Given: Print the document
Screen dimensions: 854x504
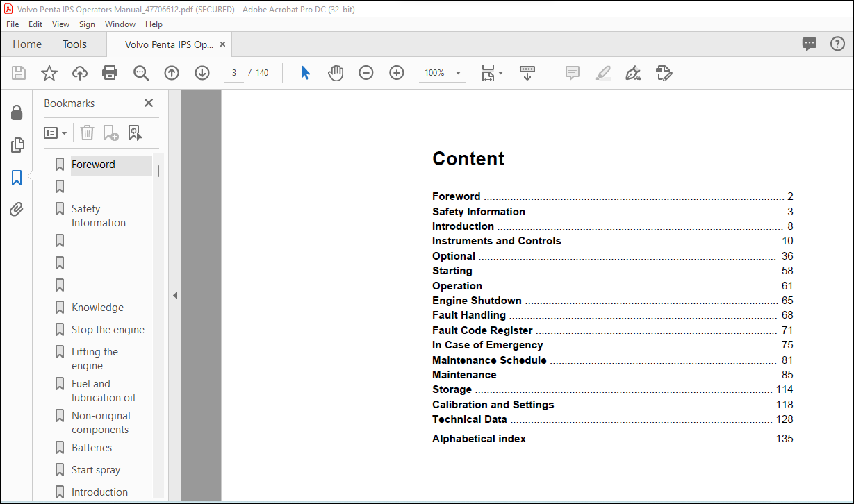Looking at the screenshot, I should tap(110, 73).
